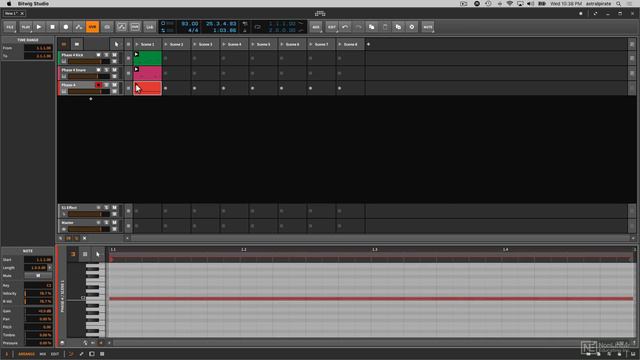This screenshot has height=360, width=640.
Task: Click the Redo arrow icon
Action: tap(358, 27)
